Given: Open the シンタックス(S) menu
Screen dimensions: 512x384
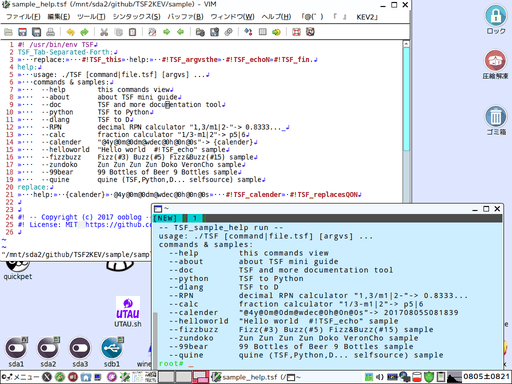Looking at the screenshot, I should tap(136, 17).
